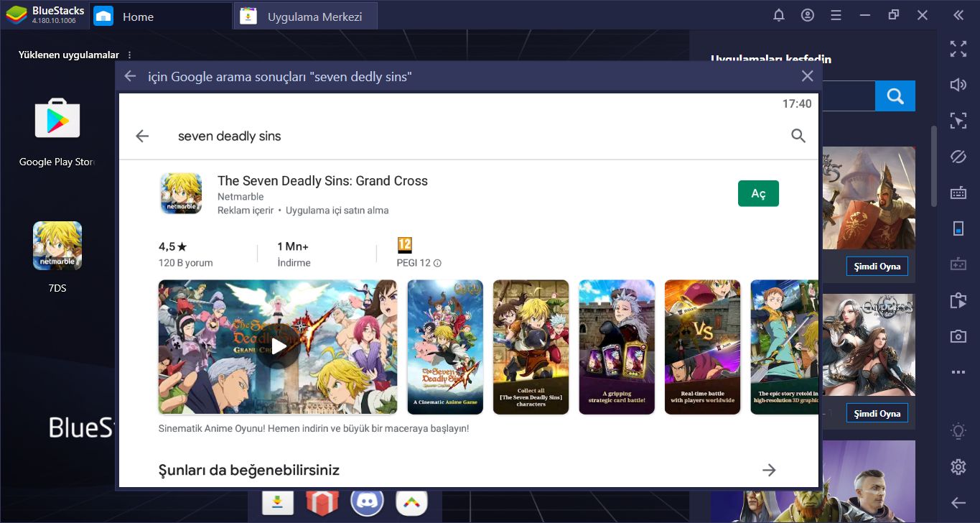The height and width of the screenshot is (523, 980).
Task: Click the Netmarble developer name
Action: pos(241,197)
